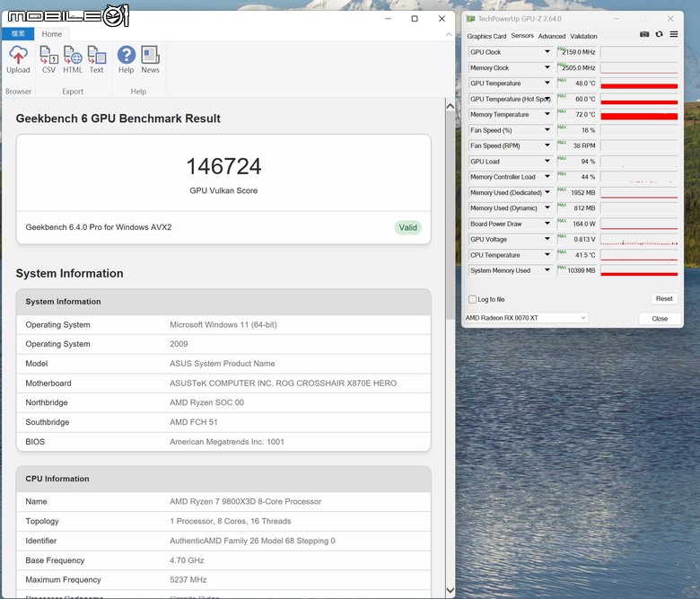
Task: Open the Memory Used (Dedicated) dropdown
Action: coord(547,192)
